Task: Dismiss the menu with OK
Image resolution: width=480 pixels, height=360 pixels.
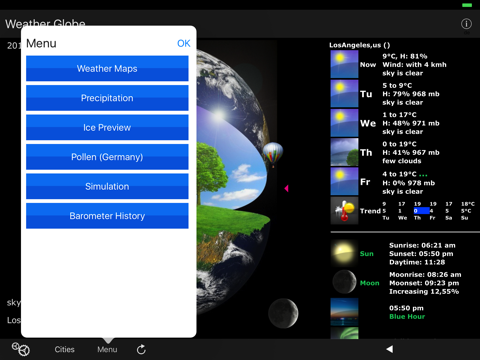Action: (x=184, y=43)
